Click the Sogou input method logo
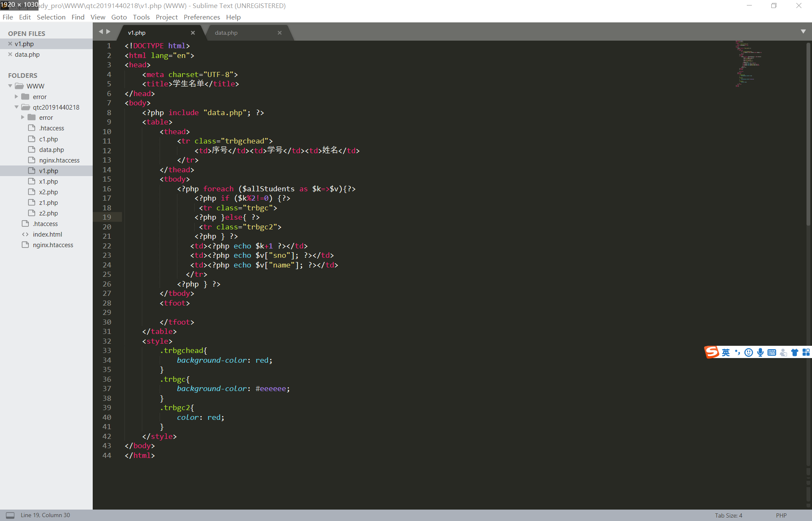This screenshot has height=521, width=812. point(712,352)
